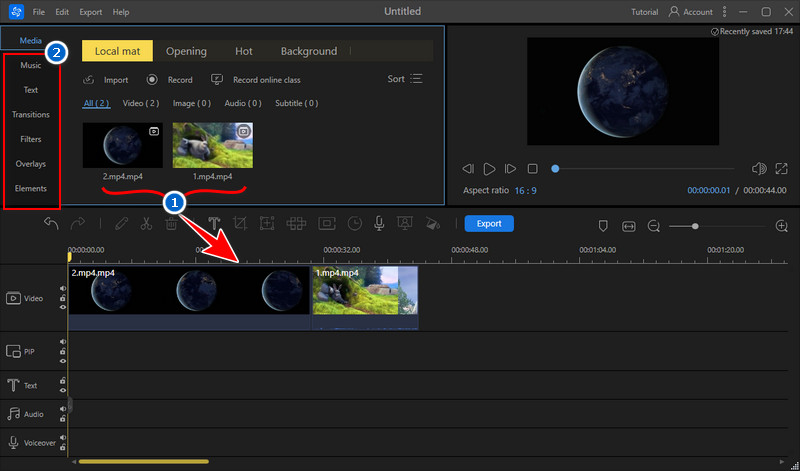The width and height of the screenshot is (800, 471).
Task: Click the speech-to-text presenter icon
Action: [405, 224]
